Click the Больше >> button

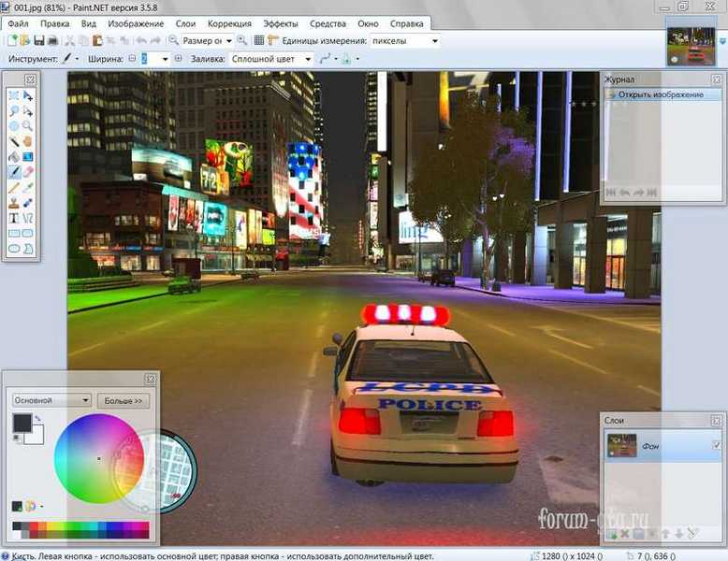click(124, 400)
